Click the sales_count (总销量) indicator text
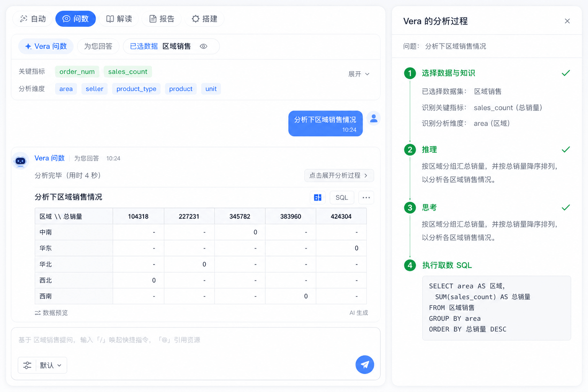 (508, 108)
